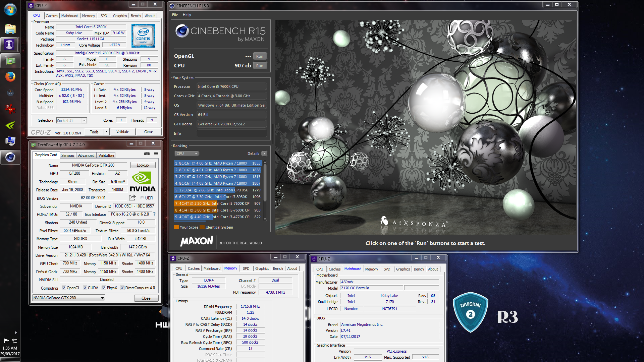
Task: Select the Cinebench taskbar icon
Action: click(10, 157)
